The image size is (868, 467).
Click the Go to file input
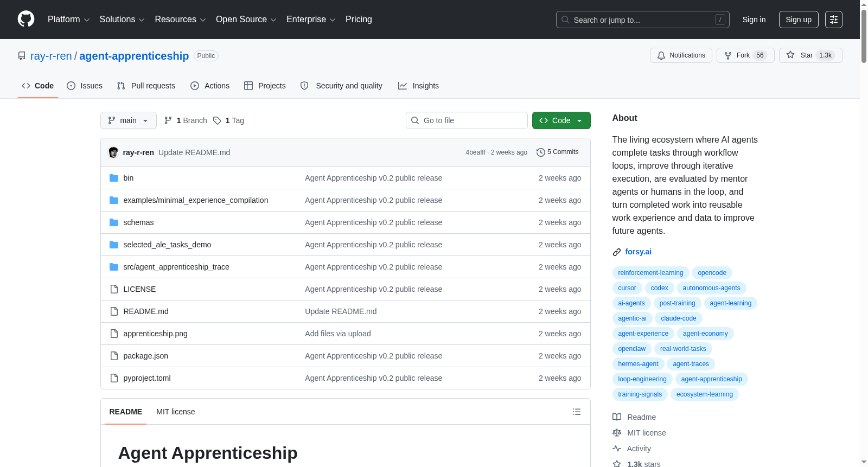coord(467,120)
